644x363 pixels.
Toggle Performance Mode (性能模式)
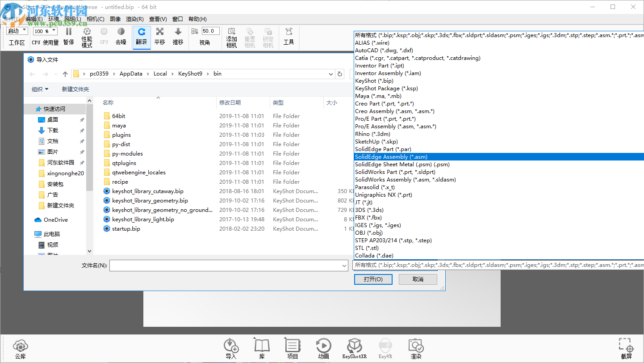(x=87, y=37)
